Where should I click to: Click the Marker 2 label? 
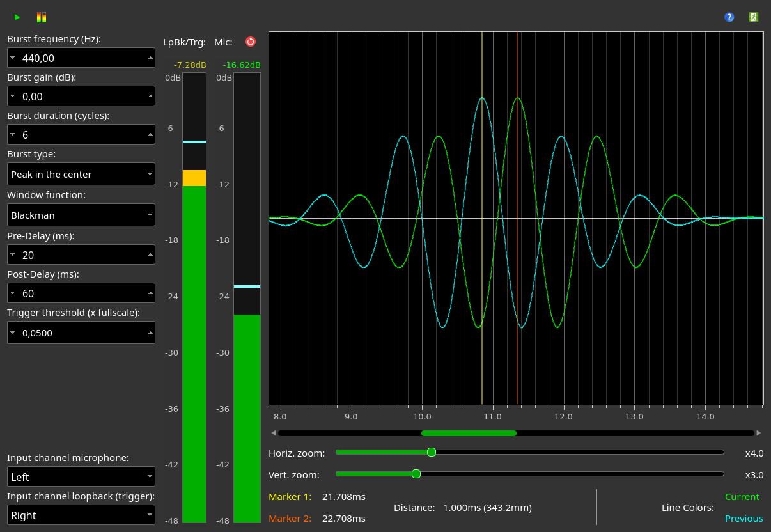(290, 519)
